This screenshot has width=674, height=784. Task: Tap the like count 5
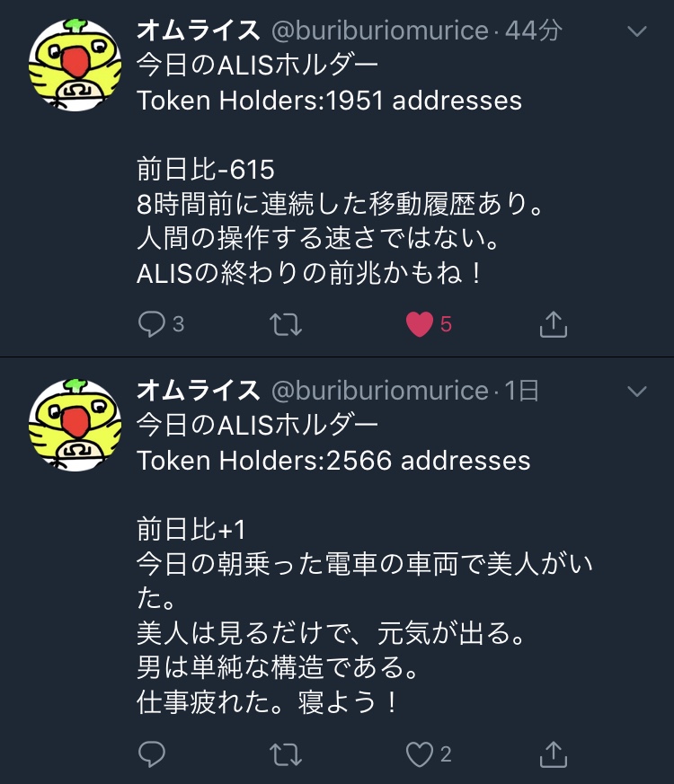[446, 324]
